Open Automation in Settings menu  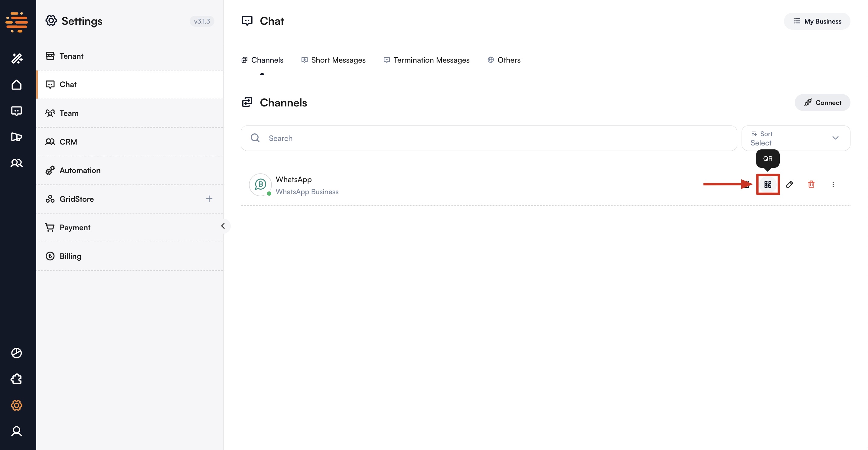tap(80, 171)
